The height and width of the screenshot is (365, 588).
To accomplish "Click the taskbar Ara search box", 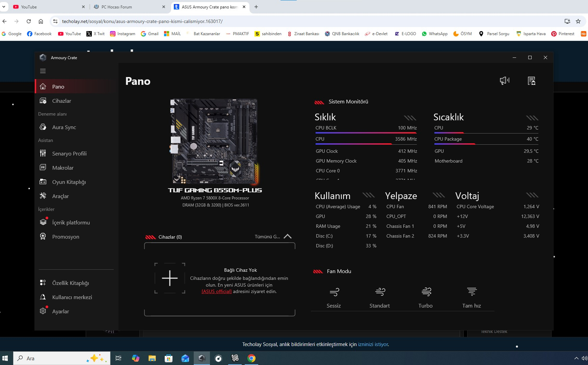I will (62, 358).
